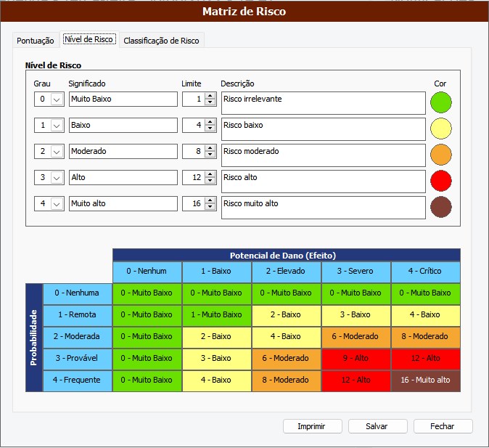
Task: Select the red Alto color circle
Action: pos(440,181)
